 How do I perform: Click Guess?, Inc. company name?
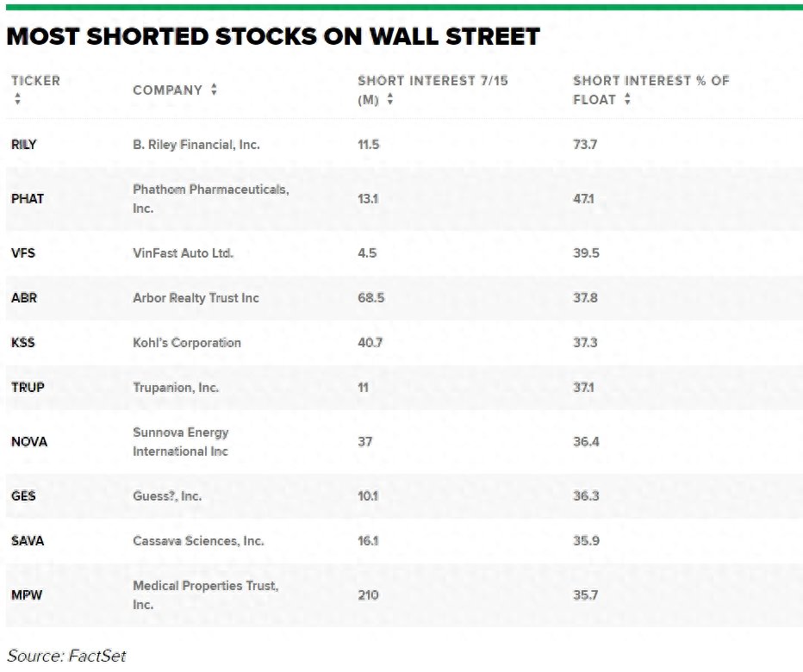[167, 496]
